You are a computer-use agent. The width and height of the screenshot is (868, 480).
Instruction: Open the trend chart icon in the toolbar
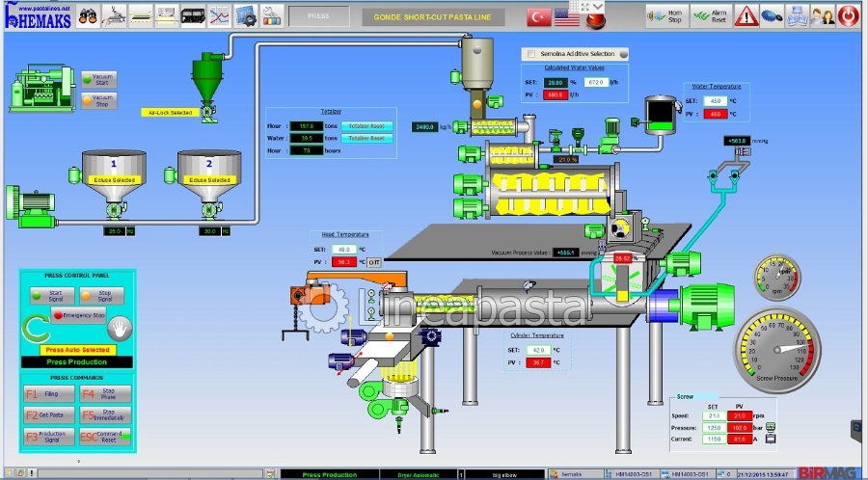[219, 15]
